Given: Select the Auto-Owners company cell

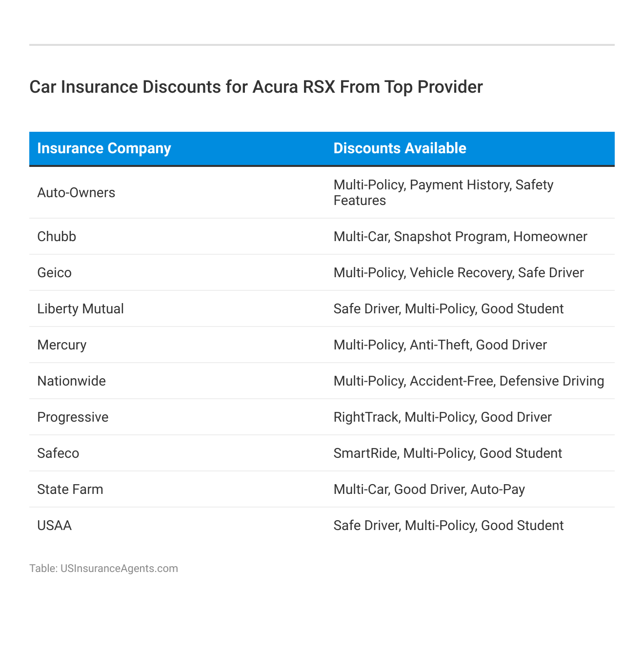Looking at the screenshot, I should (76, 193).
